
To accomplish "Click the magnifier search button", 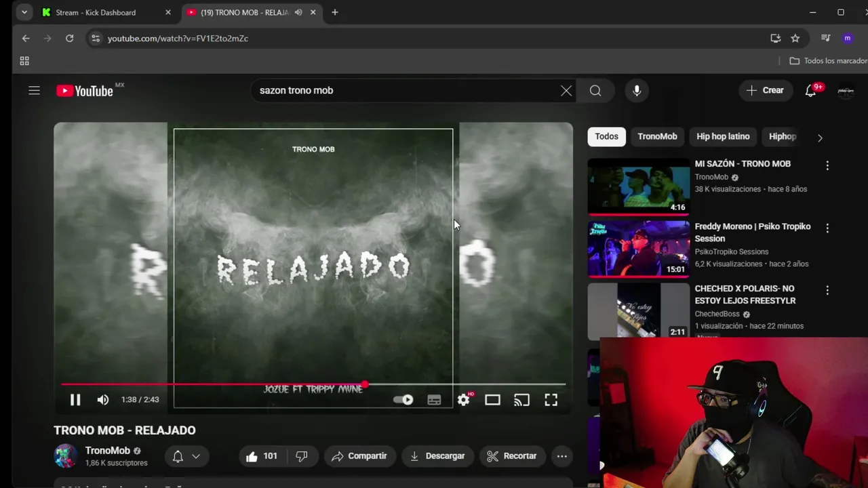I will click(595, 91).
